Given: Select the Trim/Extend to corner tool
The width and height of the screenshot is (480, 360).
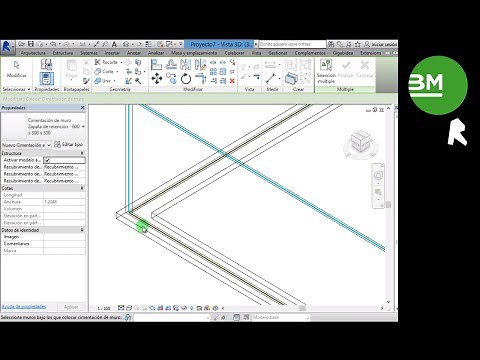Looking at the screenshot, I should (x=201, y=79).
